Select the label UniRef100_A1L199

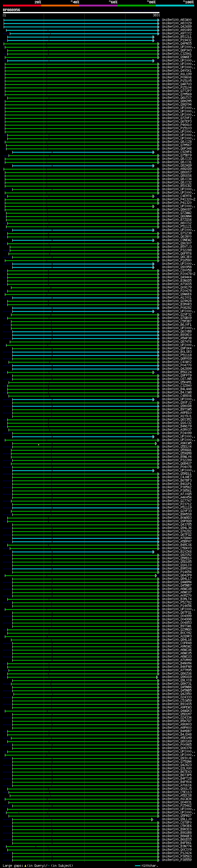176,74
